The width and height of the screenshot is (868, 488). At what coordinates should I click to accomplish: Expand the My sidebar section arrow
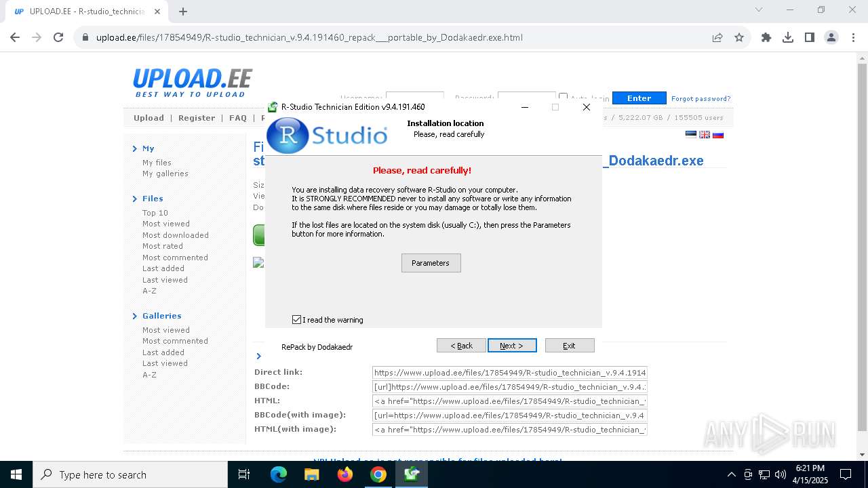pyautogui.click(x=135, y=148)
